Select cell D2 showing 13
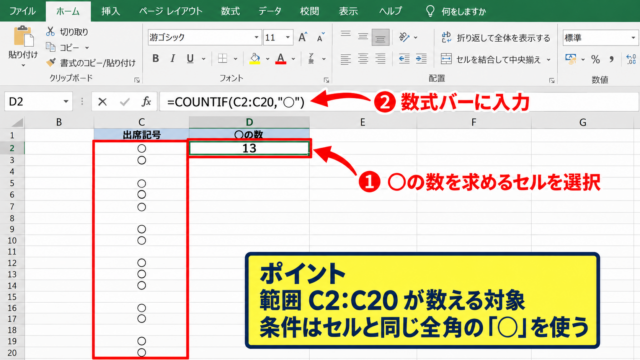 tap(249, 148)
